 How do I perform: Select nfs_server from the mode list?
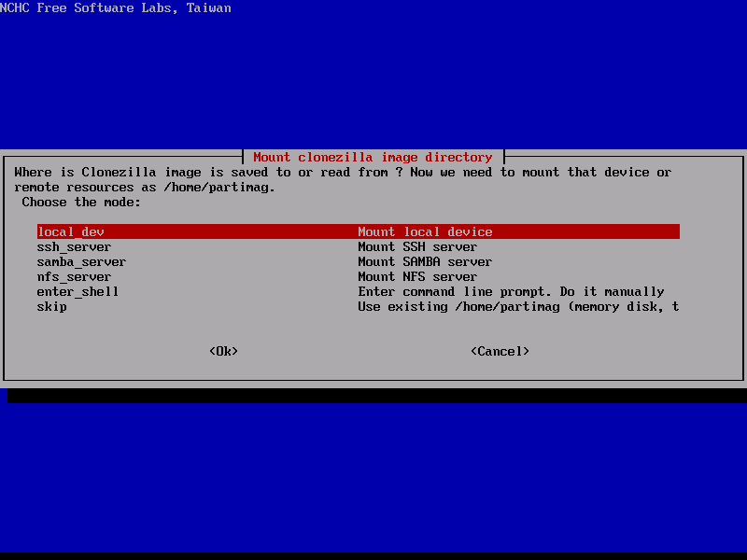click(74, 276)
